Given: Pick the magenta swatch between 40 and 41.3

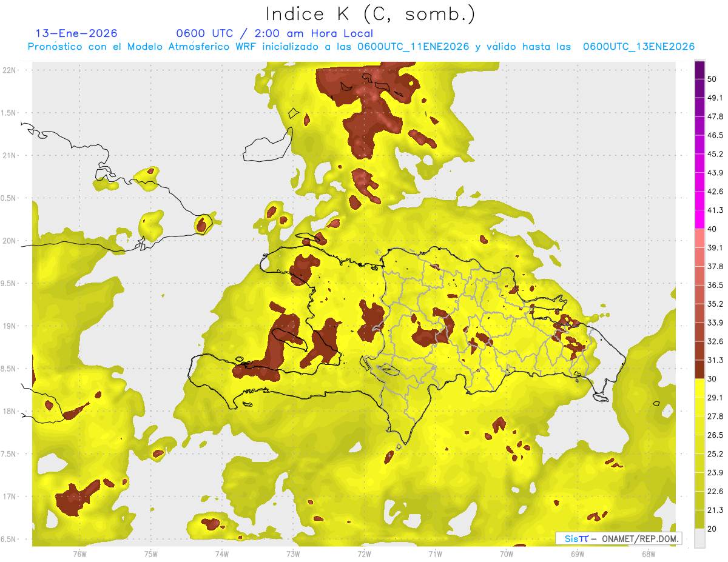Looking at the screenshot, I should point(699,219).
